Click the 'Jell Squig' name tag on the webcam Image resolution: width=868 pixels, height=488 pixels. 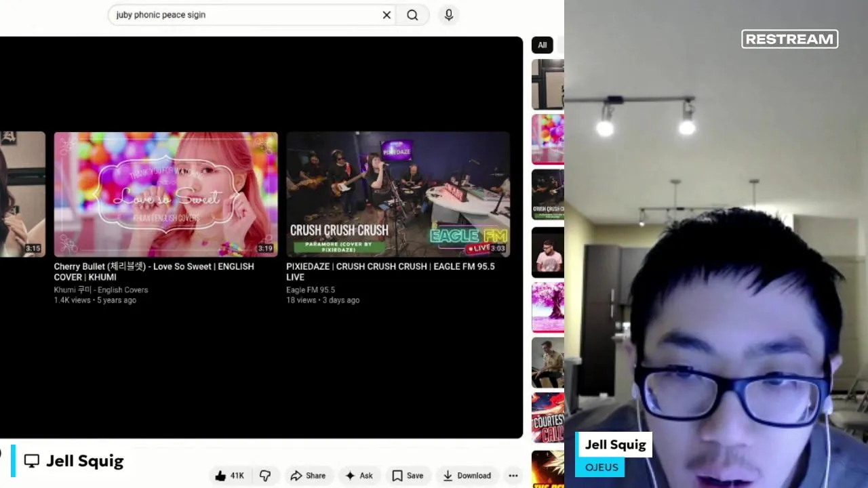(x=615, y=445)
